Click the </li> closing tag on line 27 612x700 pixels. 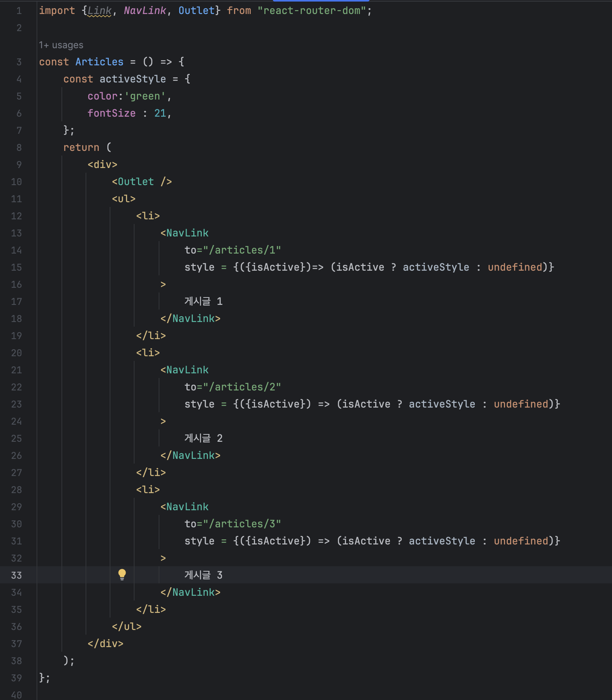coord(151,472)
